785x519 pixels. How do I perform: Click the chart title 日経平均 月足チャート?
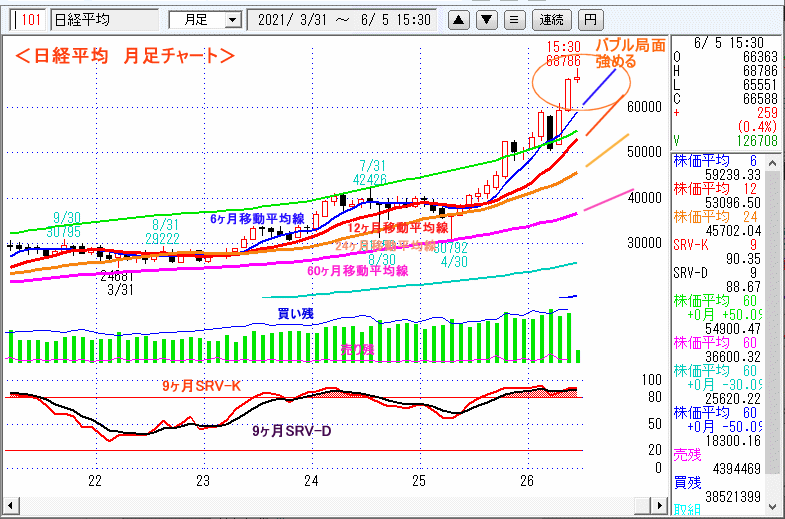click(125, 56)
